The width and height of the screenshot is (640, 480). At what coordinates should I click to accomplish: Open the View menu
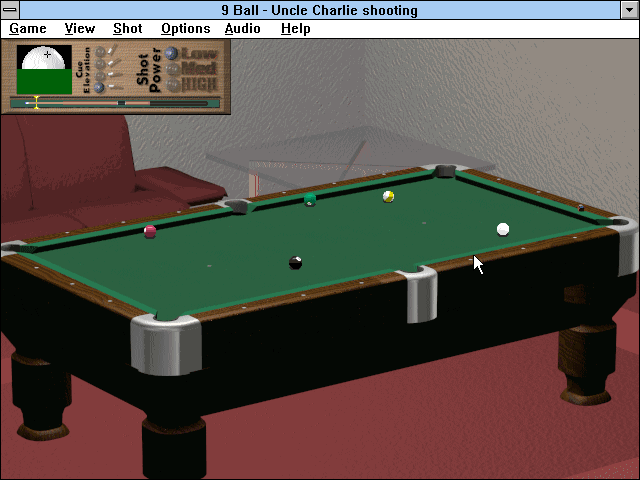pyautogui.click(x=80, y=29)
